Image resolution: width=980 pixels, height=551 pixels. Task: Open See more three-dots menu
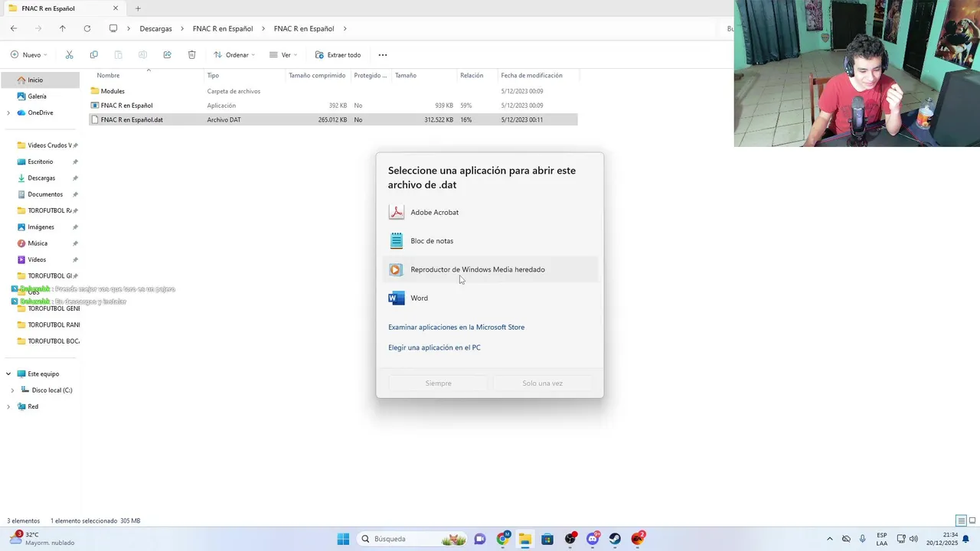[383, 55]
